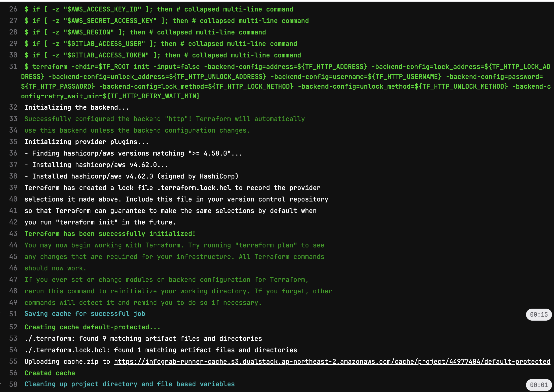Click the GITLAB_ACCESS_USER check command line

(x=161, y=44)
